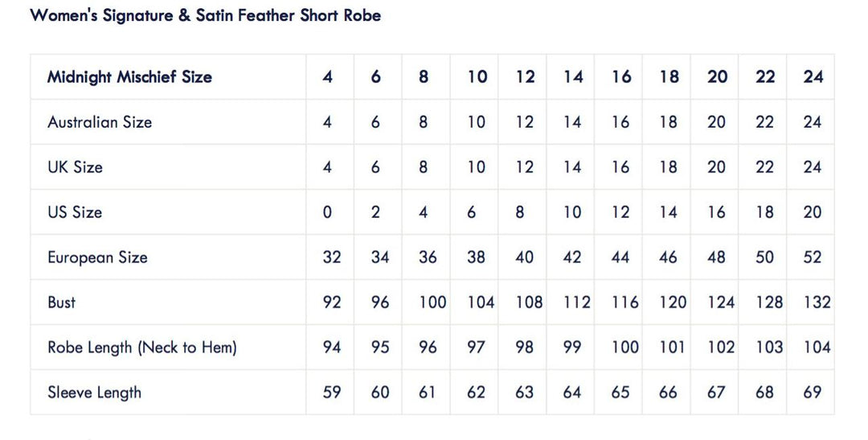This screenshot has height=440, width=868.
Task: Click the European Size value 52
Action: click(x=813, y=257)
